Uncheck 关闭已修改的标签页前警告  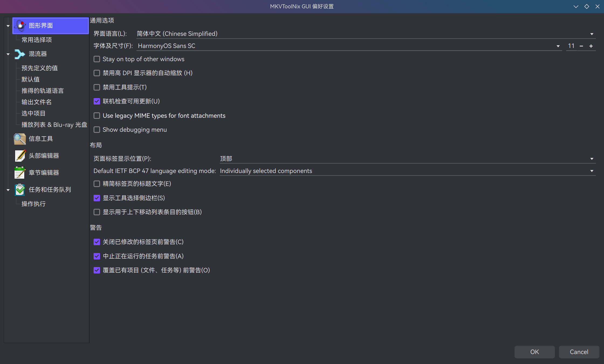tap(97, 242)
